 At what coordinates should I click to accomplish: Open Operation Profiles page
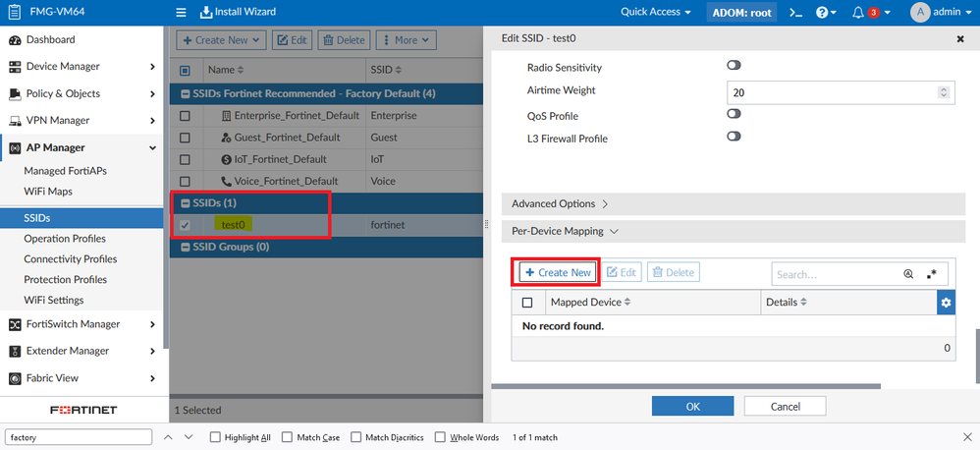(x=65, y=238)
